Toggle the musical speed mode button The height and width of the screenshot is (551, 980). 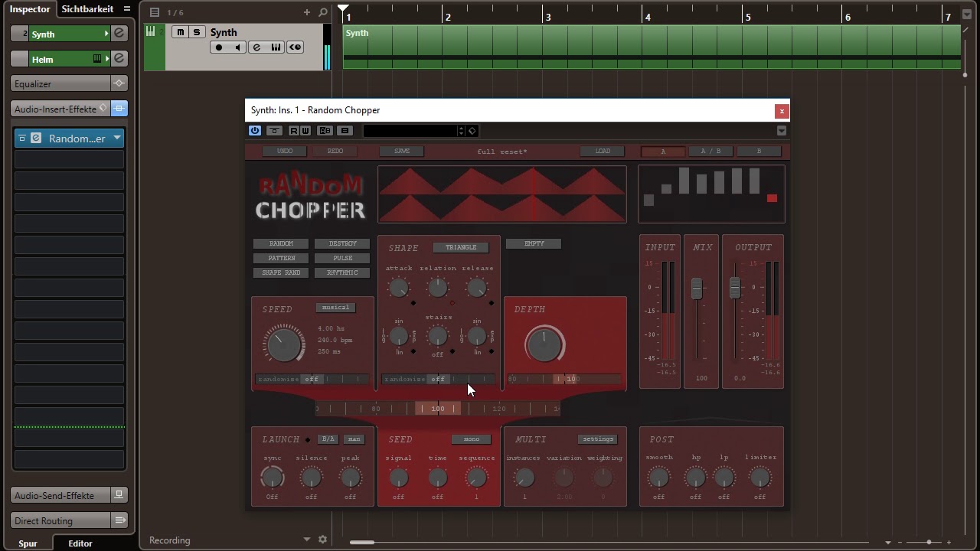[x=335, y=308]
